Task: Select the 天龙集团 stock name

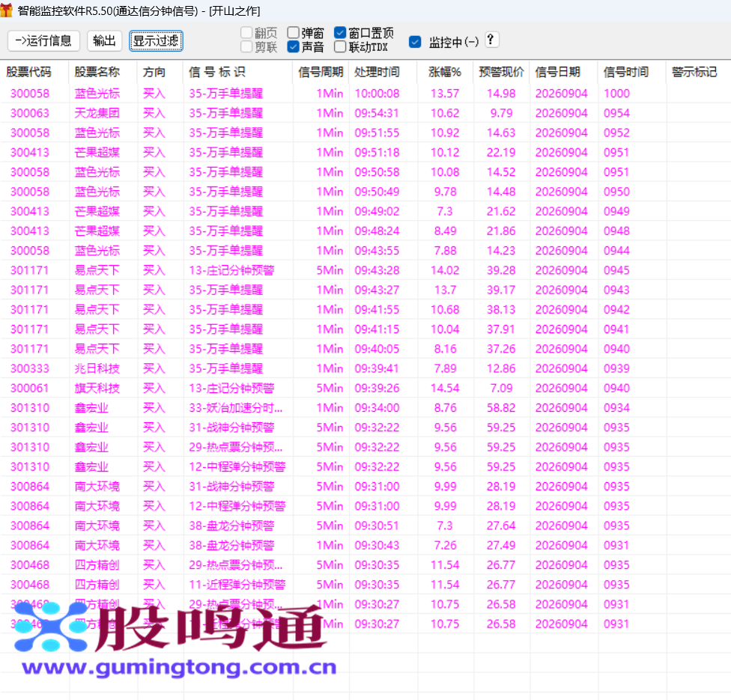Action: (97, 113)
